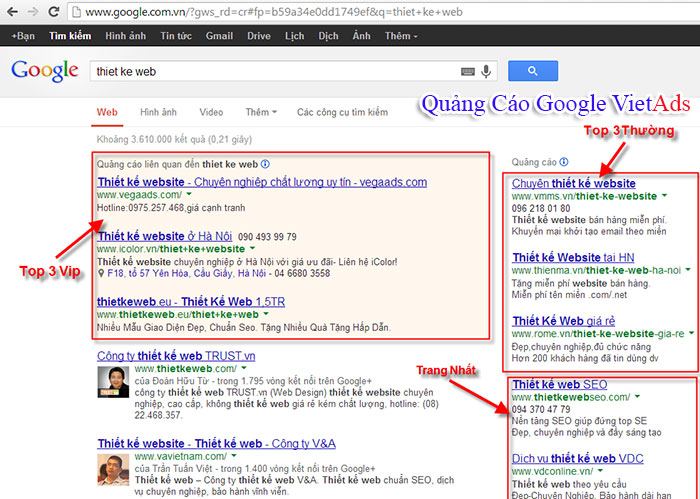Click the info icon beside 'Quảng cáo liên quan đến'
This screenshot has width=700, height=499.
[265, 164]
